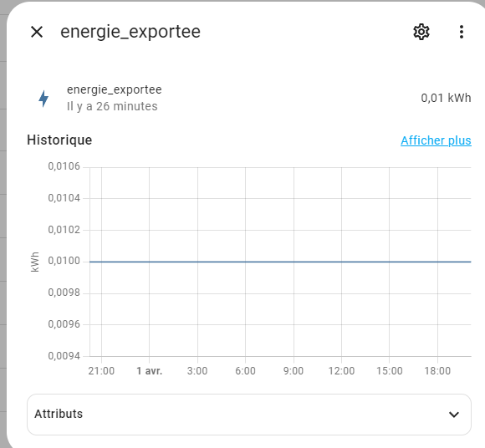This screenshot has height=448, width=485.
Task: Open entity settings gear icon
Action: click(x=421, y=32)
